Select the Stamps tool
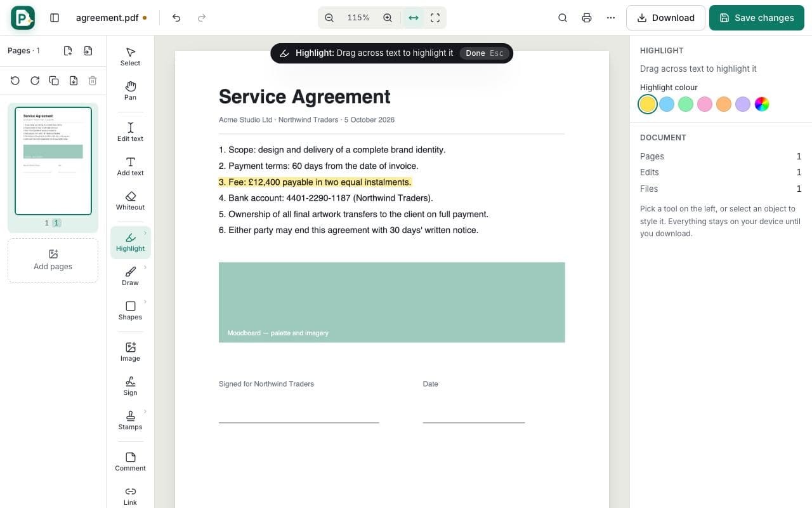Image resolution: width=812 pixels, height=508 pixels. tap(130, 420)
